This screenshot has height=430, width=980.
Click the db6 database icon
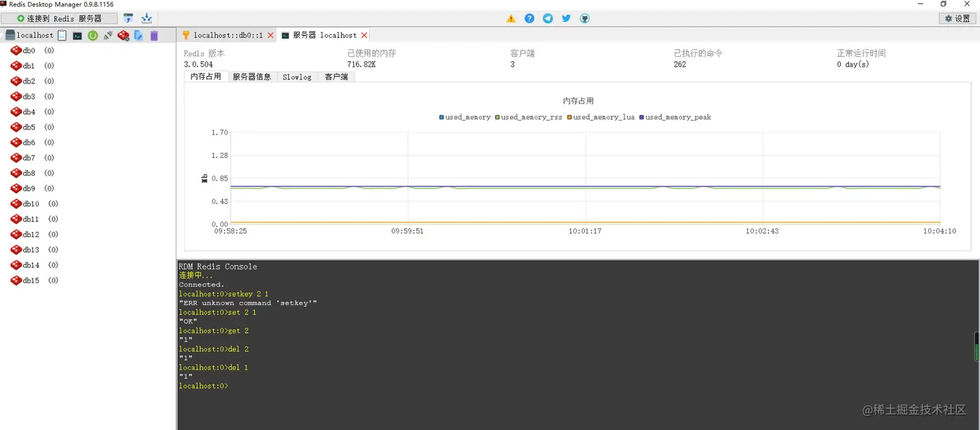[16, 142]
